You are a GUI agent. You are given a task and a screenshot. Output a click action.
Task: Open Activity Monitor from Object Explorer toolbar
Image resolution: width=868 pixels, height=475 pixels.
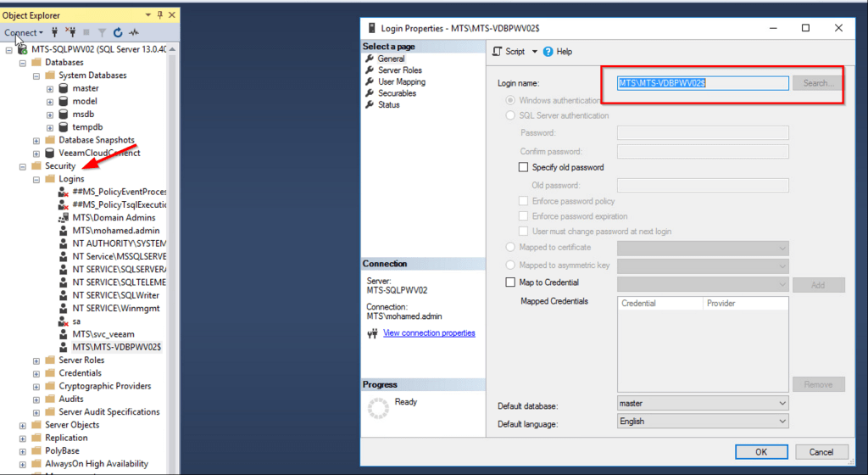point(134,33)
